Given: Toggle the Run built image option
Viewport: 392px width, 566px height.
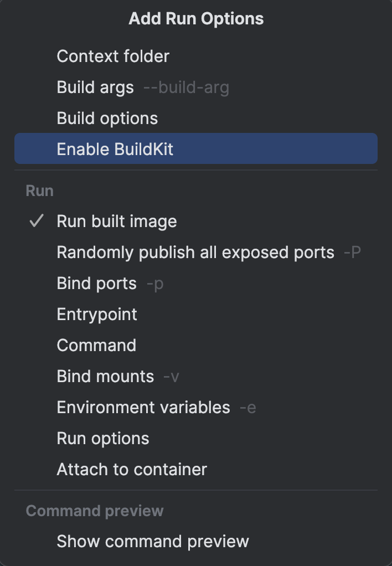Looking at the screenshot, I should (x=117, y=222).
